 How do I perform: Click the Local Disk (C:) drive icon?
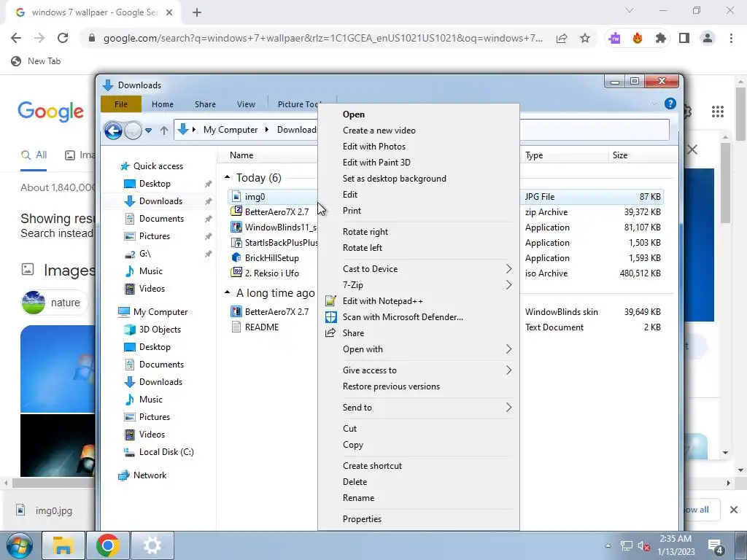[x=130, y=452]
